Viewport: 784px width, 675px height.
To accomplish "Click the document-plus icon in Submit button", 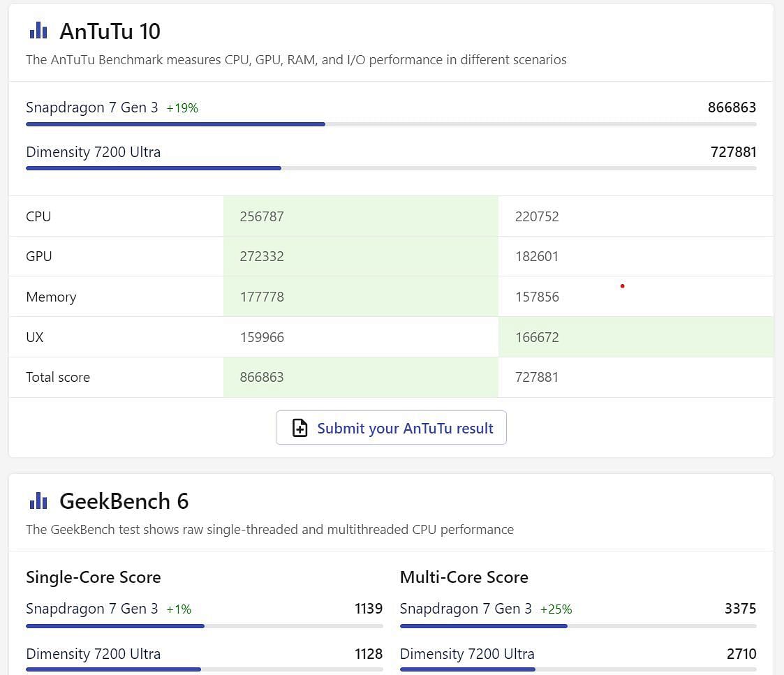I will tap(299, 428).
